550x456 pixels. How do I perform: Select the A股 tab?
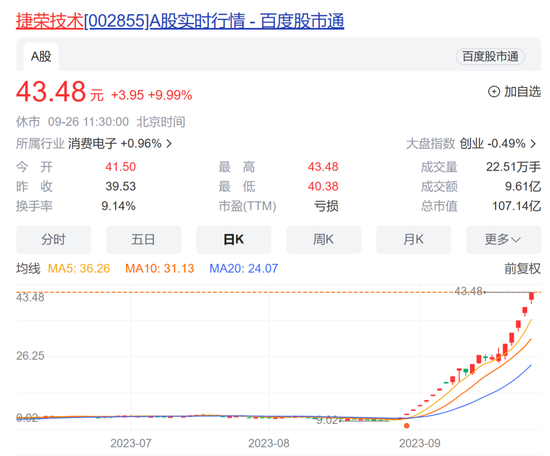(x=41, y=56)
